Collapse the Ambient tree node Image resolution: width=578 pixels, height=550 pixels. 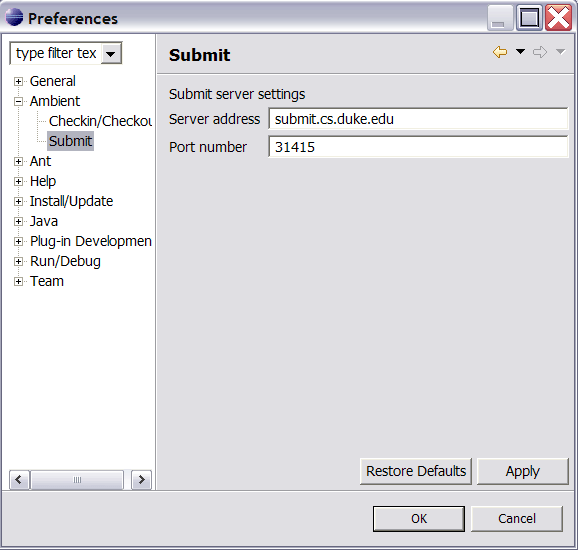pos(18,101)
